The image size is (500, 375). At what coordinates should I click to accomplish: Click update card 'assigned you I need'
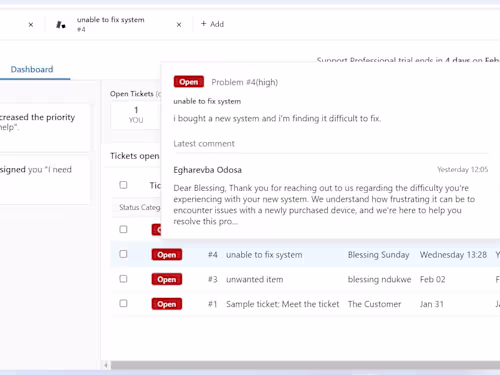tap(45, 180)
